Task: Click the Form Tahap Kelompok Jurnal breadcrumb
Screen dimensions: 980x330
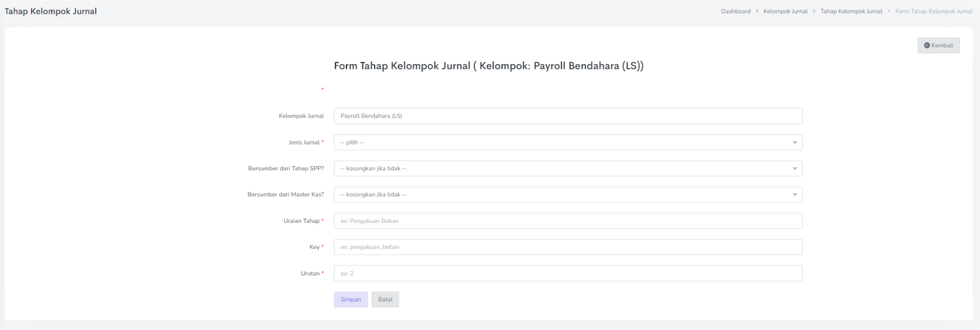Action: coord(933,11)
